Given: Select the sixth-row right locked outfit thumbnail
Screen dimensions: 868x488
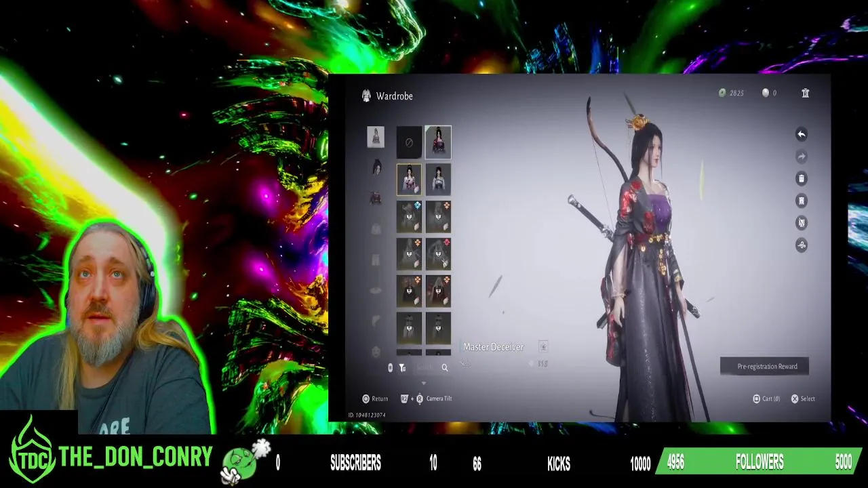Looking at the screenshot, I should (438, 329).
